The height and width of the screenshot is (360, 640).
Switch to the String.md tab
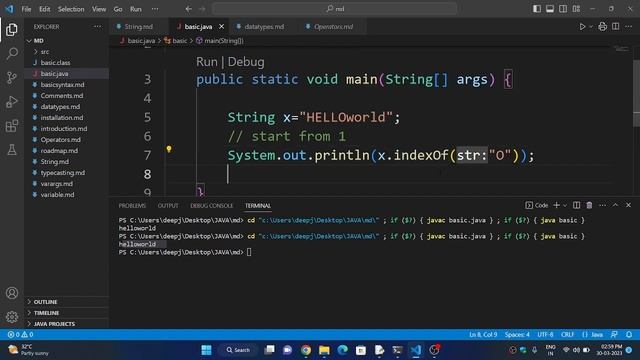pos(138,27)
